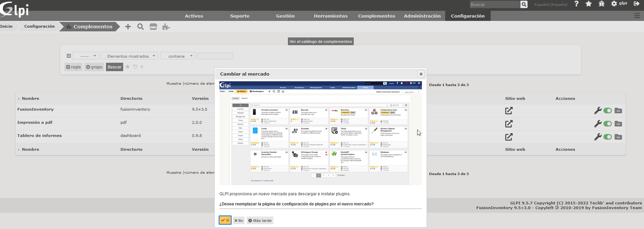This screenshot has height=229, width=644.
Task: Uninstall Tablero de informes using folder-minus icon
Action: [x=618, y=137]
